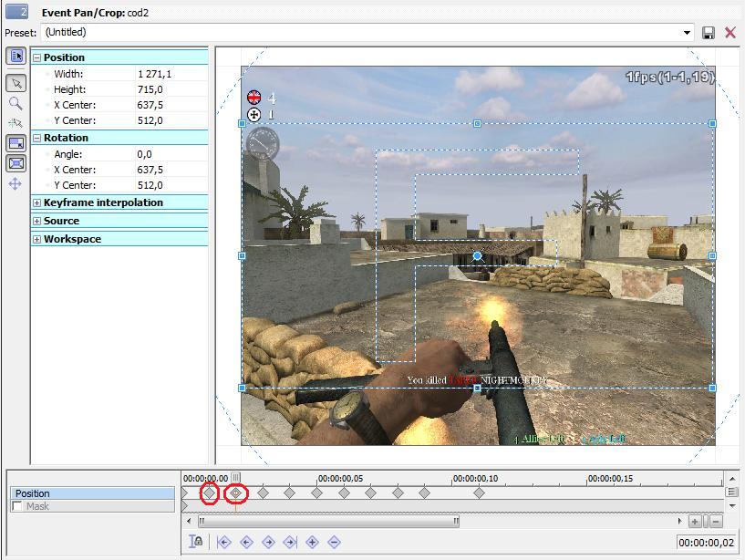Image resolution: width=745 pixels, height=560 pixels.
Task: Toggle Enable Snapping tool icon
Action: [16, 124]
